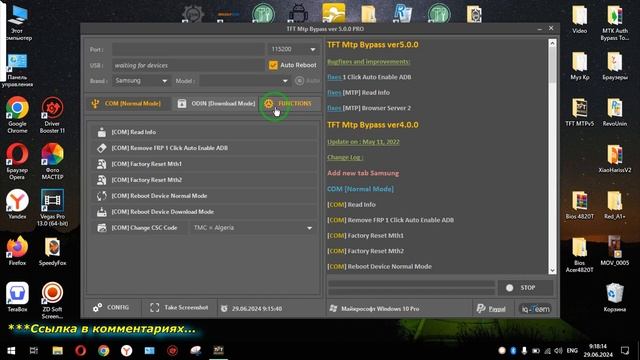Open CONFIG settings

[111, 307]
